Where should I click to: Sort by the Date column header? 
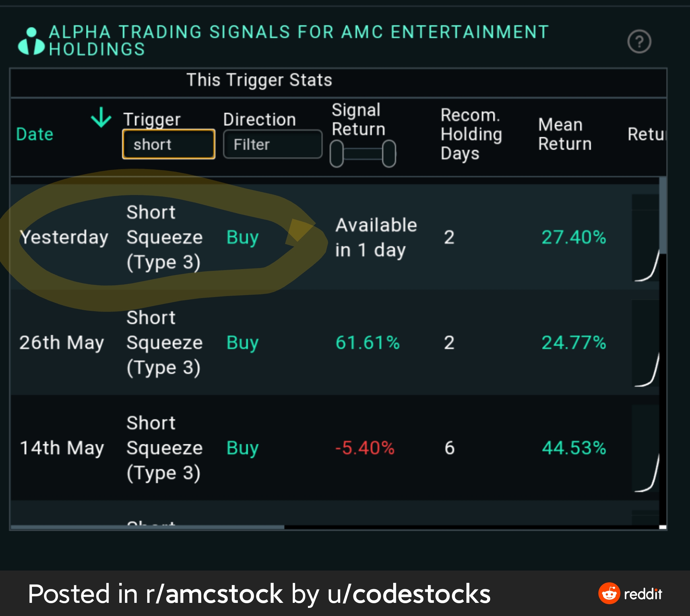tap(35, 134)
